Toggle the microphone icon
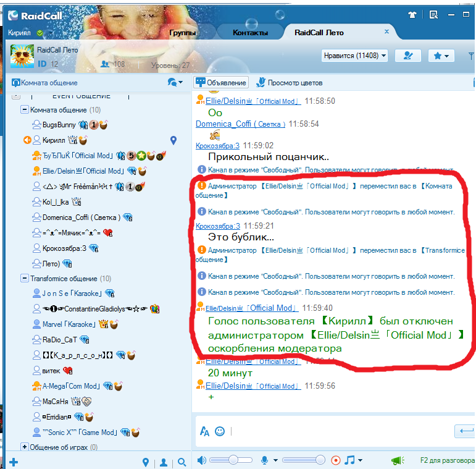476x469 pixels. point(265,460)
